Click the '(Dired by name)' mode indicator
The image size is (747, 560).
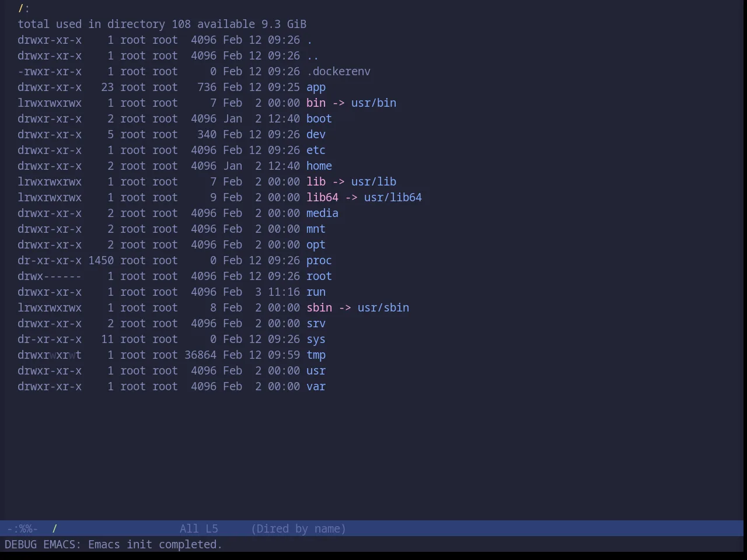coord(298,529)
